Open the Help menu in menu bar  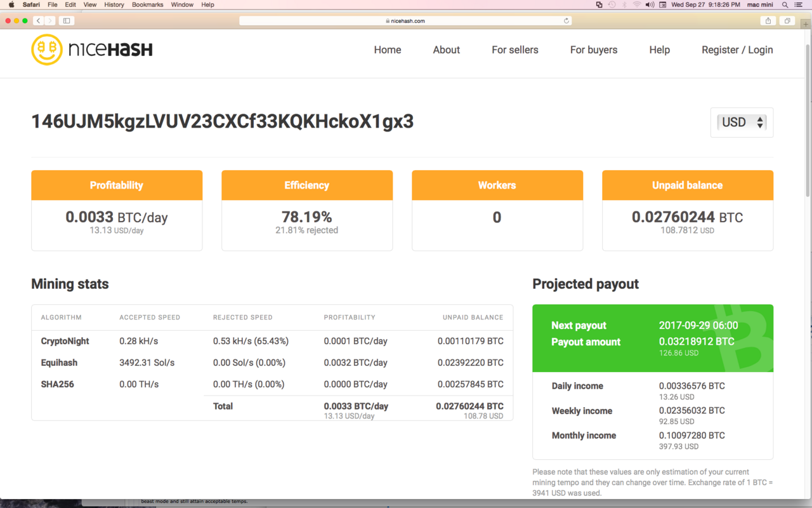coord(207,4)
